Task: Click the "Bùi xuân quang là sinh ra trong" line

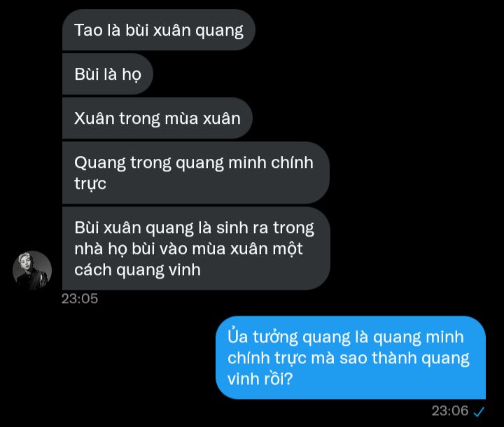Action: click(x=194, y=227)
